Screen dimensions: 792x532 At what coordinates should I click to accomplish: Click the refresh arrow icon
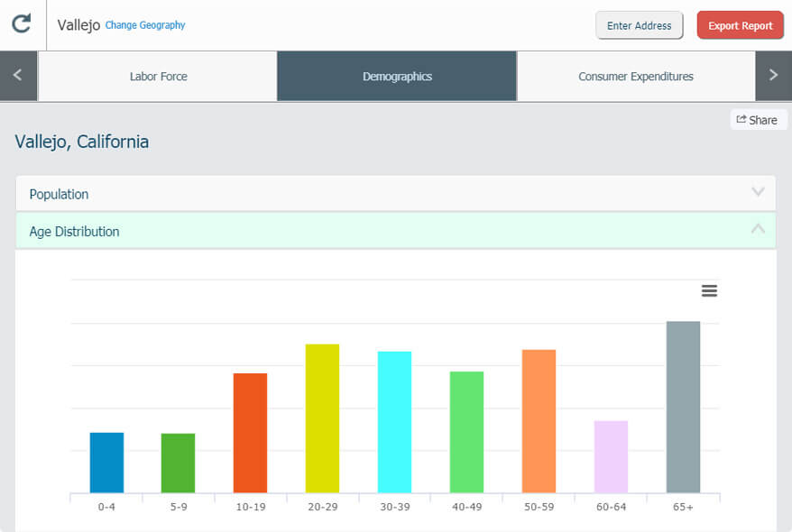click(22, 24)
